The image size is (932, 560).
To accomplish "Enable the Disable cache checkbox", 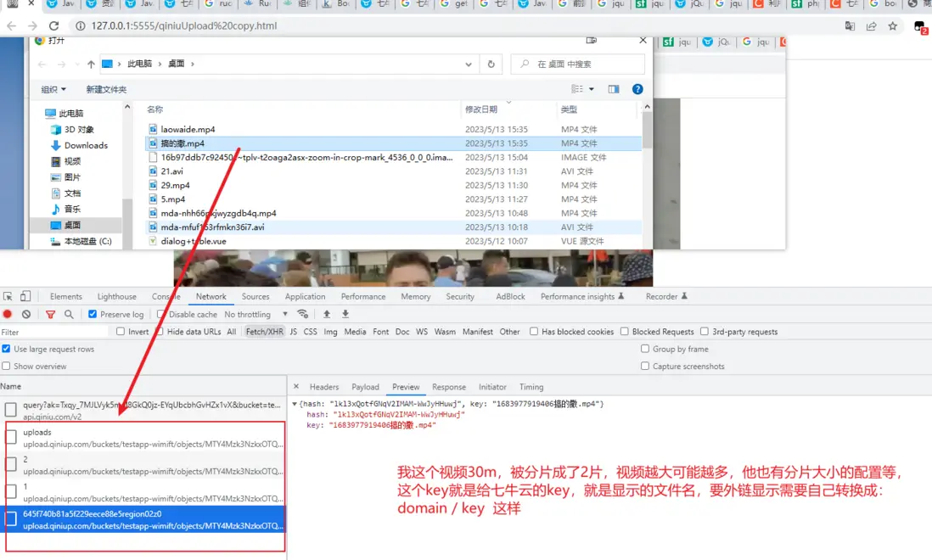I will click(161, 314).
